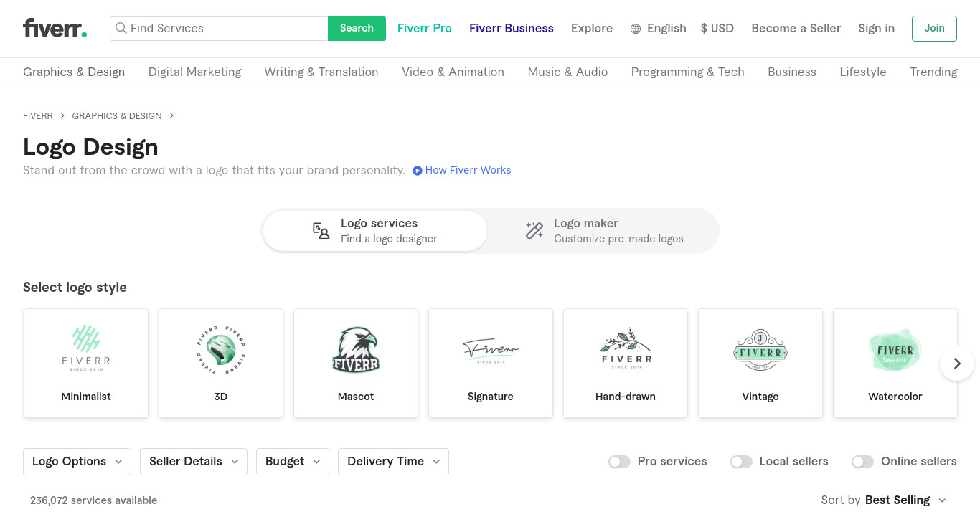Choose the Mascot logo style
Image resolution: width=980 pixels, height=522 pixels.
356,364
